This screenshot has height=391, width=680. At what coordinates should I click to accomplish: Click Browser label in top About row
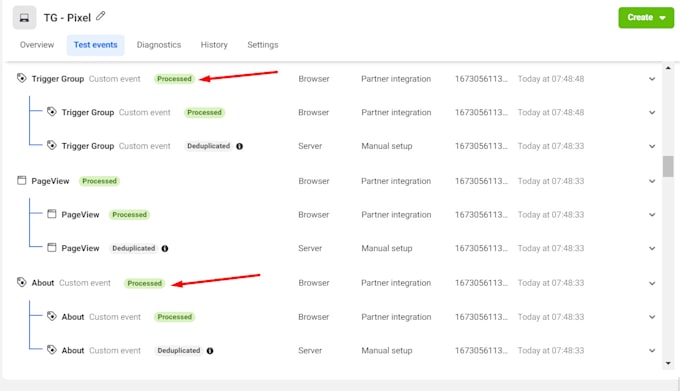(x=314, y=283)
